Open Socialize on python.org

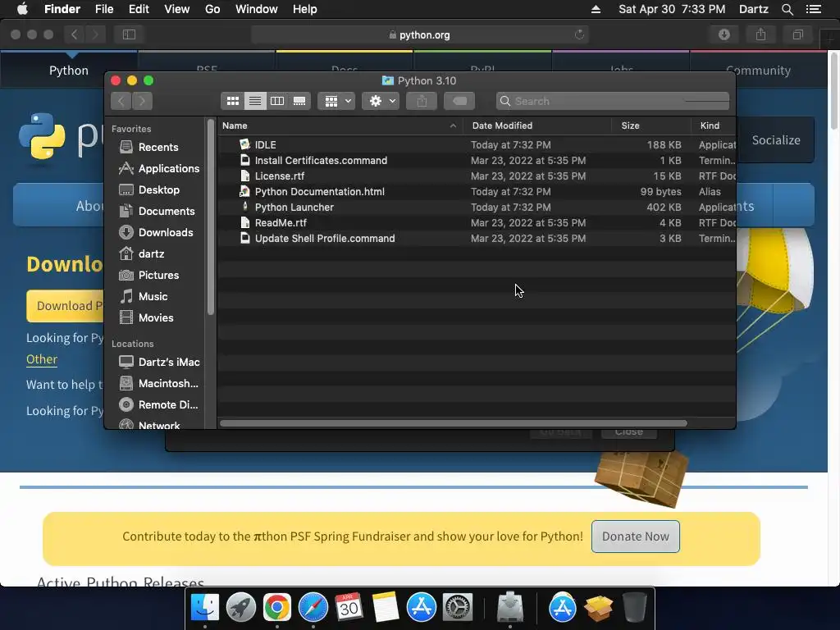coord(776,140)
